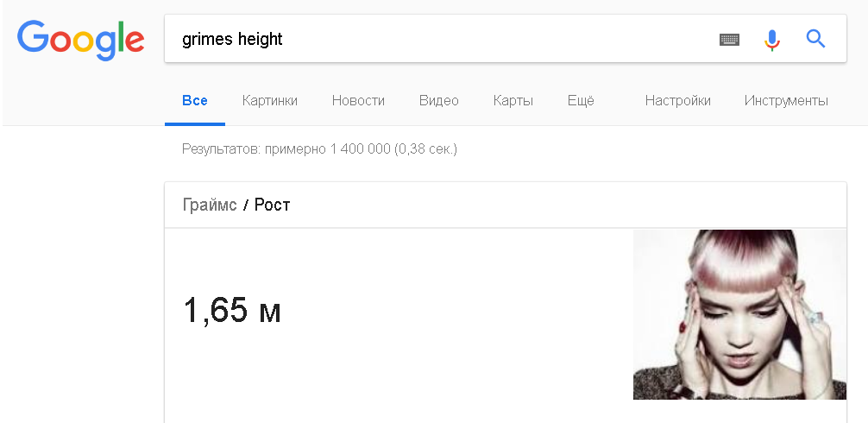Click the 1,65 м height answer
Image resolution: width=868 pixels, height=423 pixels.
coord(232,311)
